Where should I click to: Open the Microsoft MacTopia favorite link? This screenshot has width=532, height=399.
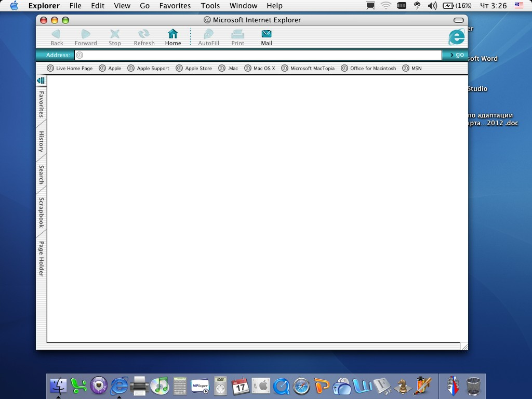click(x=308, y=68)
